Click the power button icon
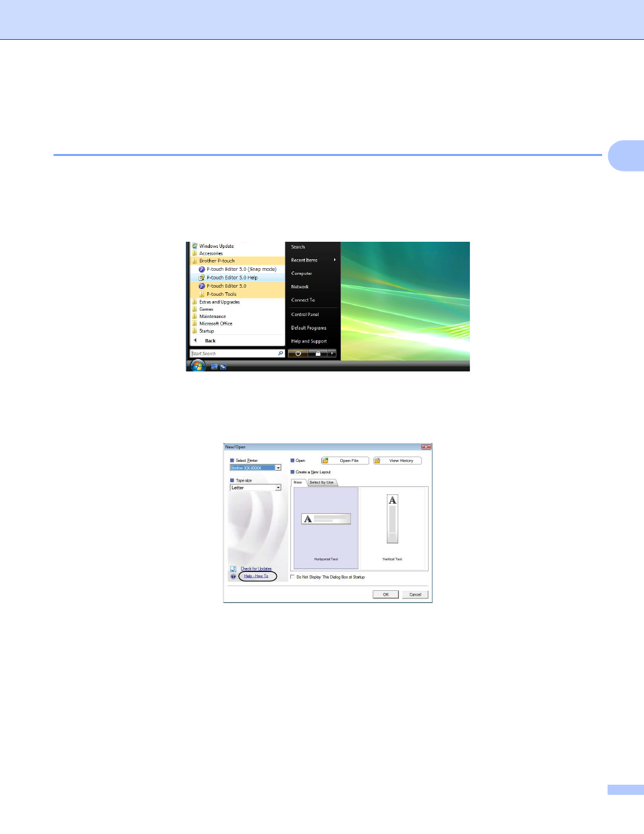644x834 pixels. [298, 353]
